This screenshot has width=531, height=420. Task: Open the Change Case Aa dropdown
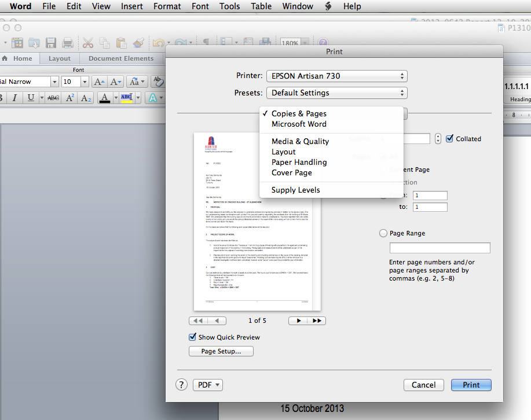point(137,82)
